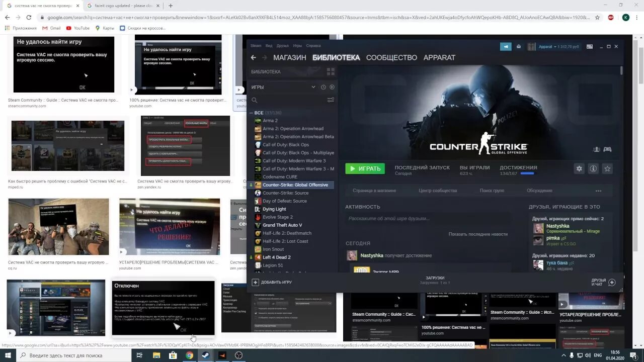
Task: Open Страница в магазине link
Action: point(374,191)
